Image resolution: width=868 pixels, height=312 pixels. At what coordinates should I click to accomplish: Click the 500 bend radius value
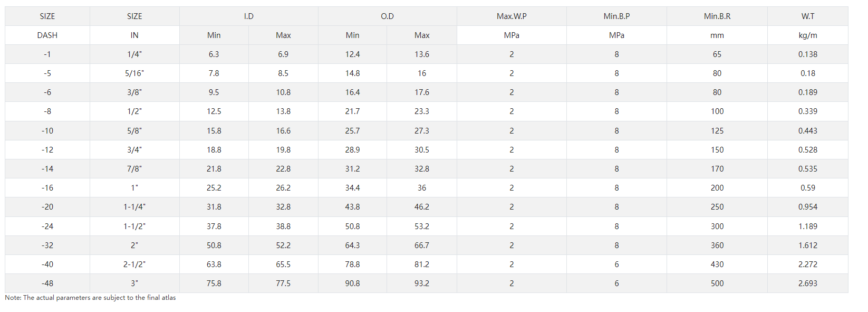coord(717,283)
